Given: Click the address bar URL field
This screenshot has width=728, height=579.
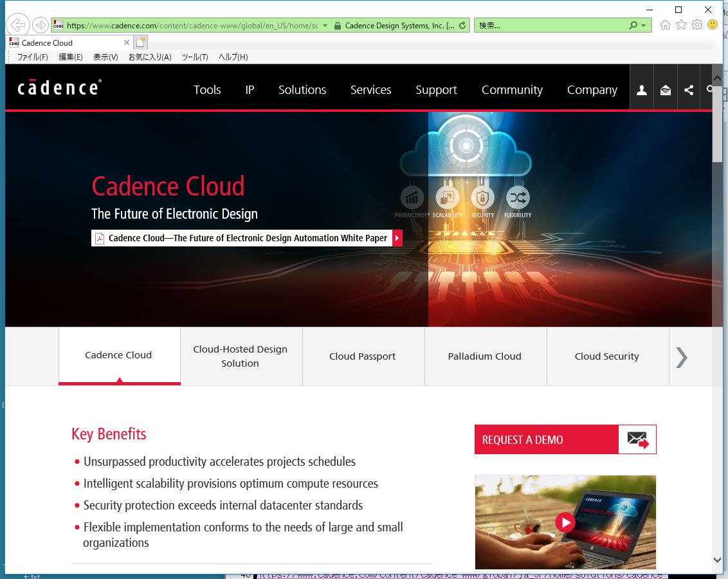Looking at the screenshot, I should (x=192, y=26).
